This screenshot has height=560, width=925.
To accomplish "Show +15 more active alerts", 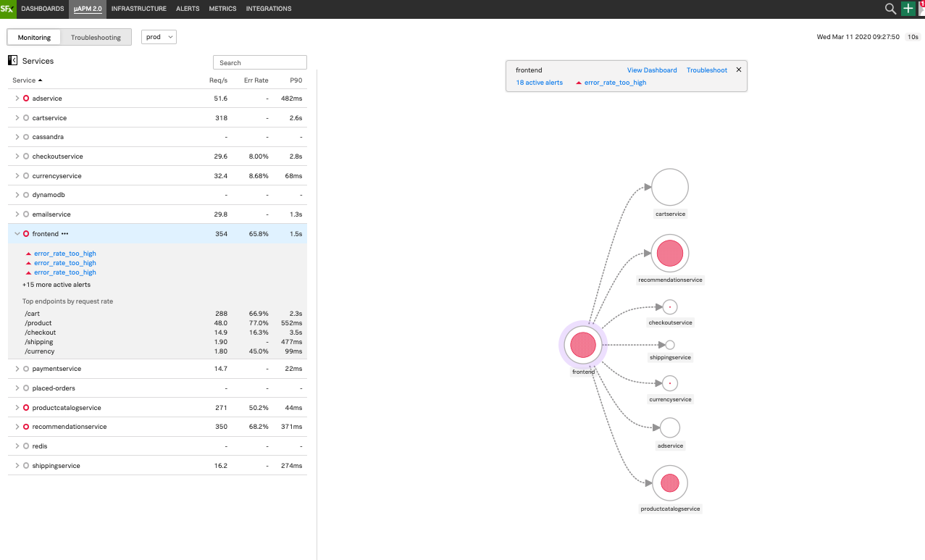I will (x=56, y=285).
